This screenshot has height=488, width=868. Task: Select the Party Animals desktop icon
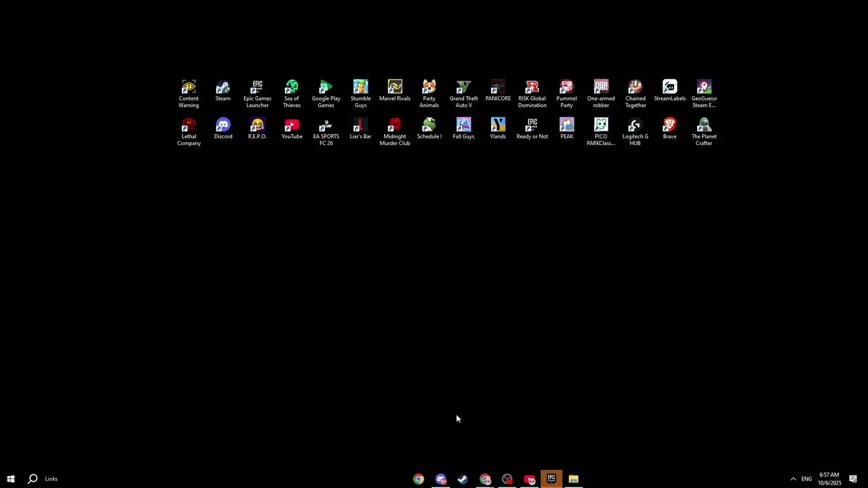coord(429,94)
